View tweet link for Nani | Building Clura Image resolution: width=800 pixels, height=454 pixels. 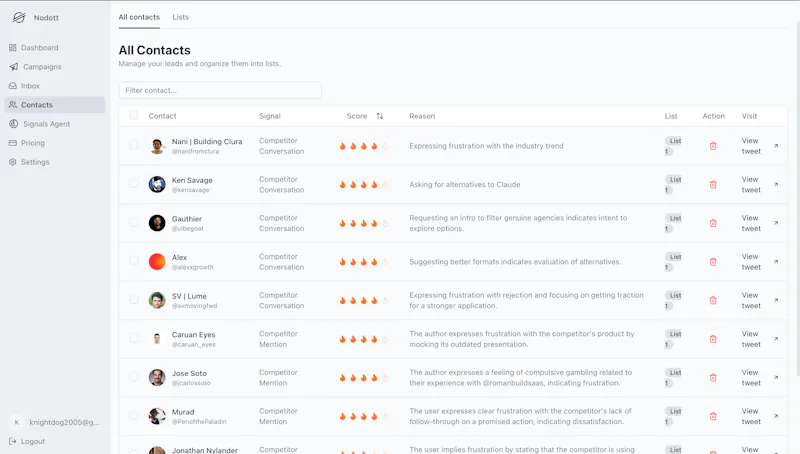pos(751,146)
